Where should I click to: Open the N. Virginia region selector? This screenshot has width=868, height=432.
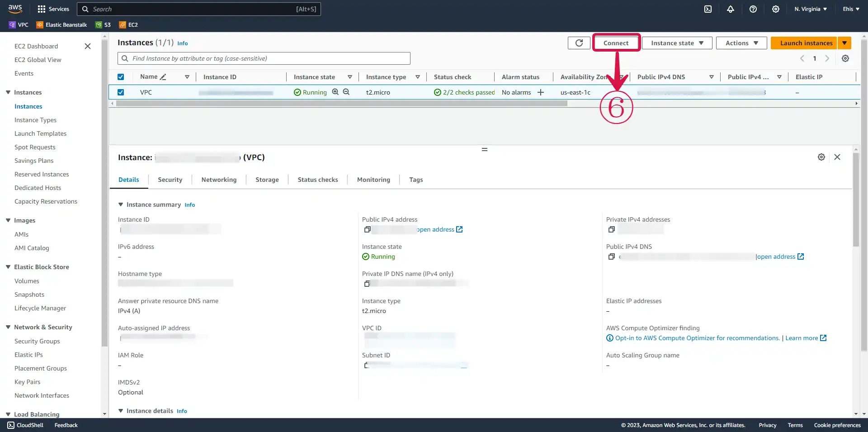pos(811,9)
